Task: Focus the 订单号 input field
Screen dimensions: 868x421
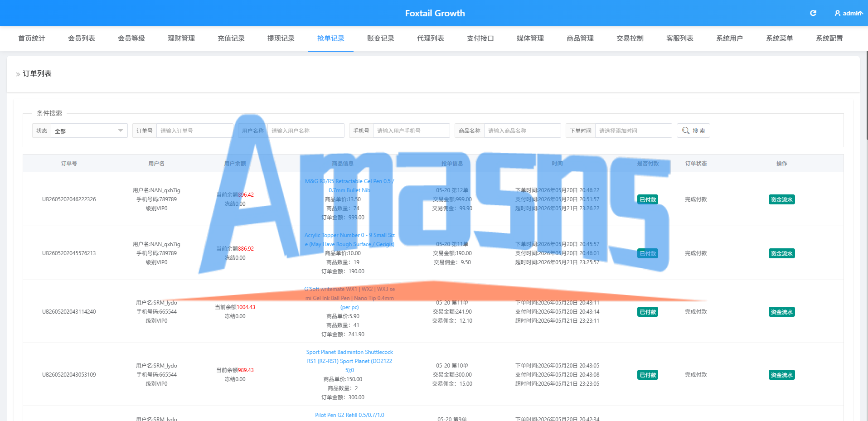Action: tap(194, 131)
